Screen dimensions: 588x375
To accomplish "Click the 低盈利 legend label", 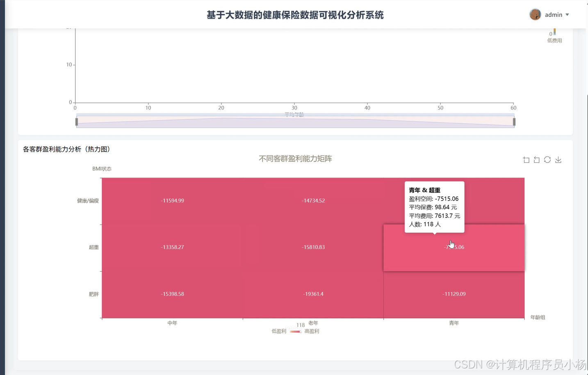I will tap(279, 331).
